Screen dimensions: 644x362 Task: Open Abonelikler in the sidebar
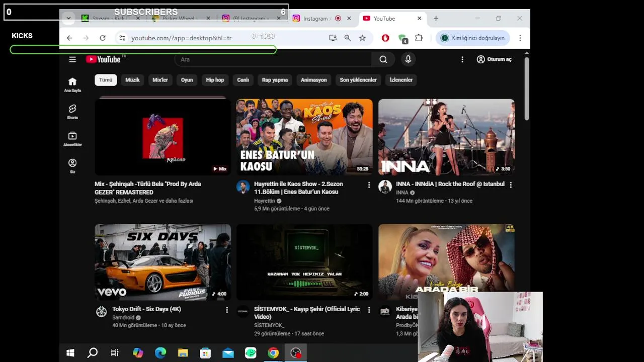click(72, 139)
